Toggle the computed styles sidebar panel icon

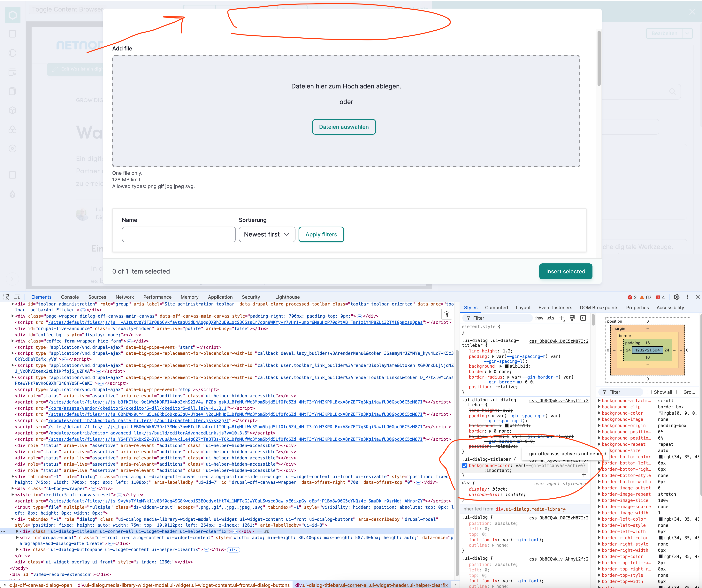click(583, 318)
